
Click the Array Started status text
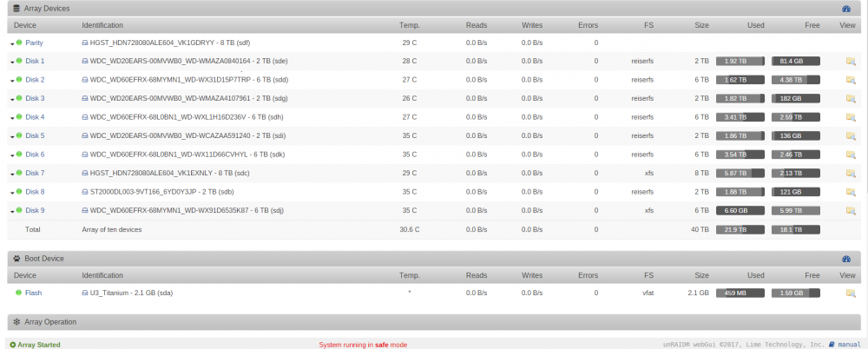[39, 345]
